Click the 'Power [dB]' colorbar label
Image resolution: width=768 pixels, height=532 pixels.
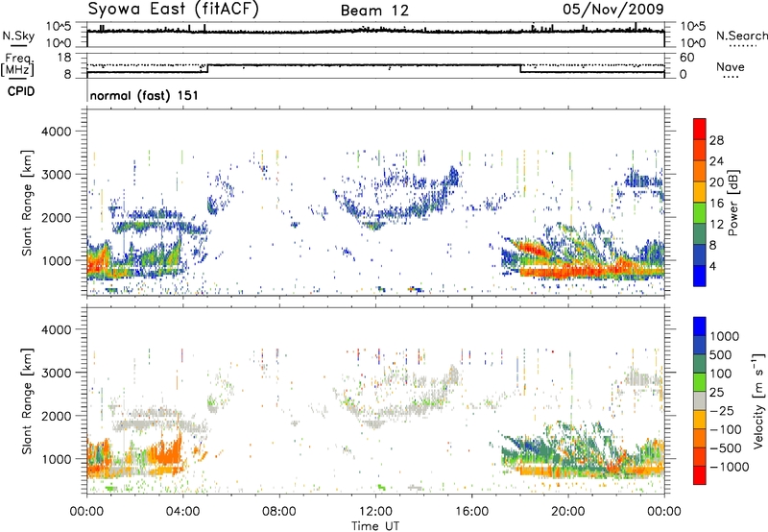[732, 203]
